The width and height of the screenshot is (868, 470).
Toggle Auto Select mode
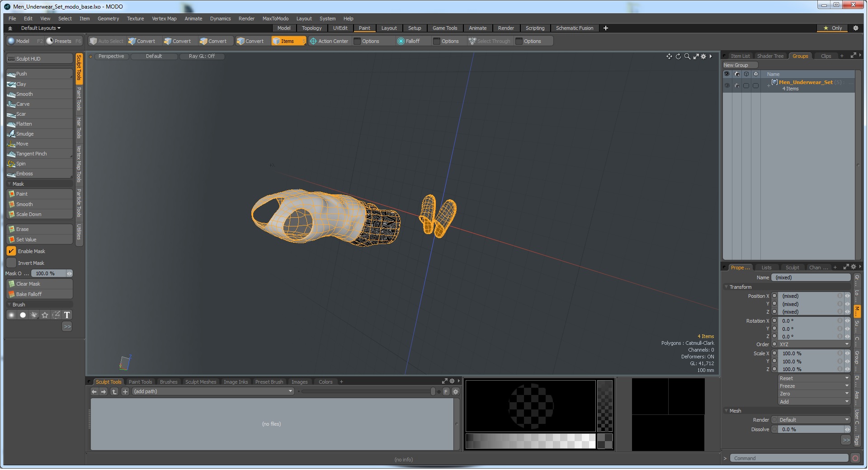point(107,41)
